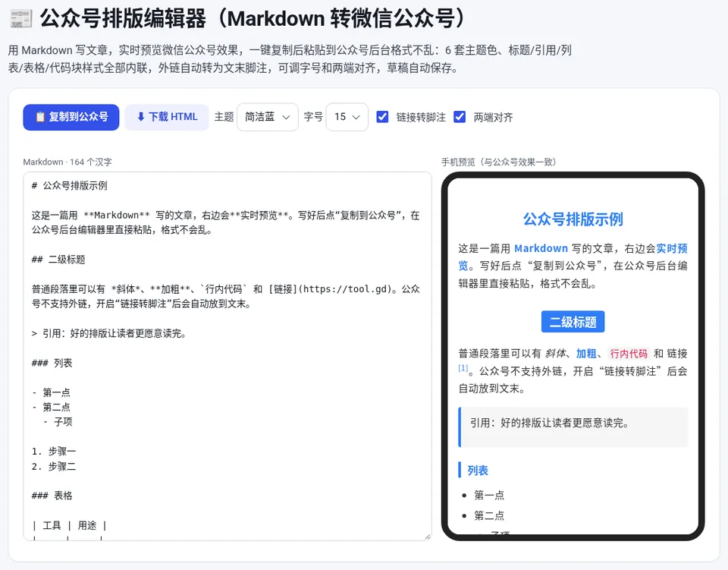Click the 列表 heading in the preview
Viewport: 728px width, 570px height.
click(478, 470)
